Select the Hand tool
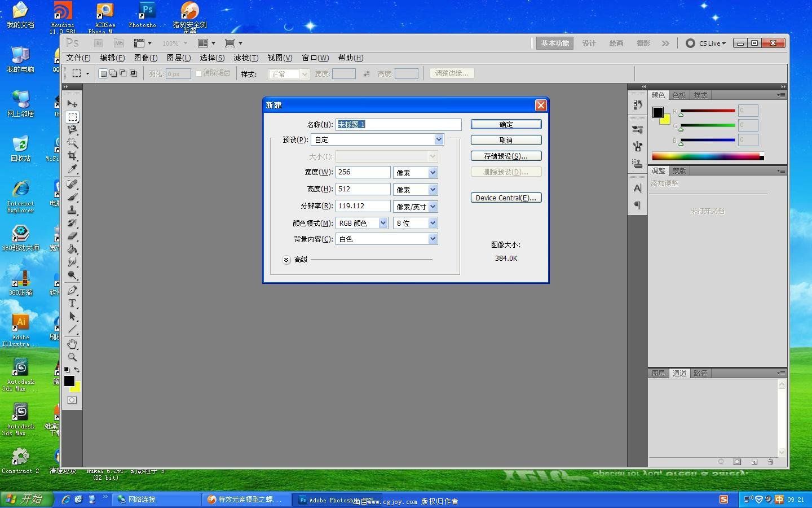 pos(72,344)
